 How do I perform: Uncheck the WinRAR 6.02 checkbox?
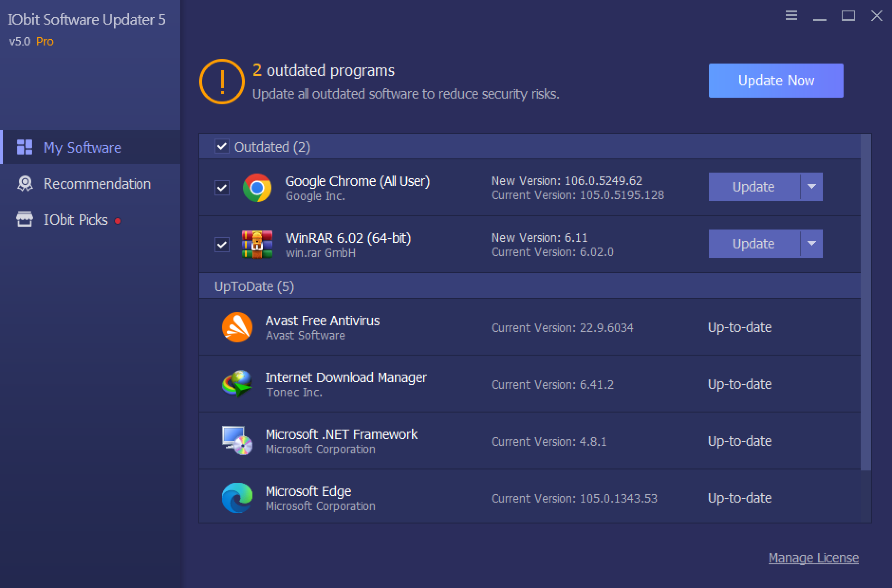point(222,245)
